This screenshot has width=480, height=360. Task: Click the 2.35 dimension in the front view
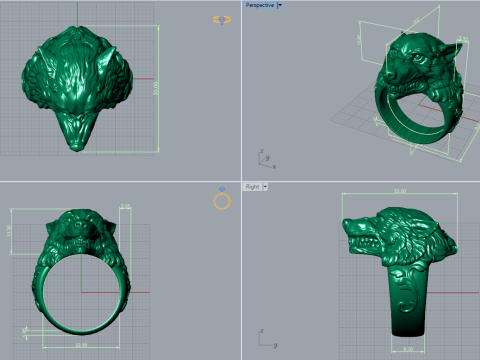(125, 206)
